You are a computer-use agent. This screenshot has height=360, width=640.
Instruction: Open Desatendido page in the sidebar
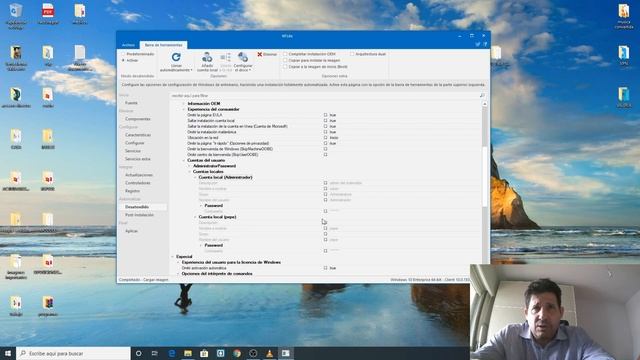pyautogui.click(x=137, y=207)
